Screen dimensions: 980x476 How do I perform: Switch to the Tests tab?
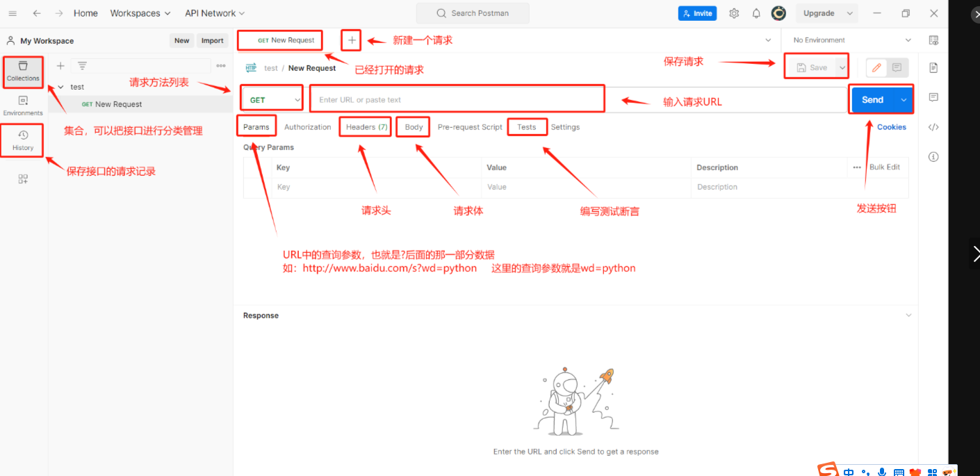(x=527, y=127)
